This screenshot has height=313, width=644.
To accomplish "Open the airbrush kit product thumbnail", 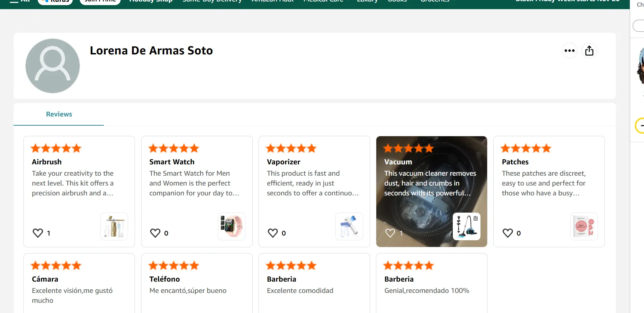I will pos(114,226).
